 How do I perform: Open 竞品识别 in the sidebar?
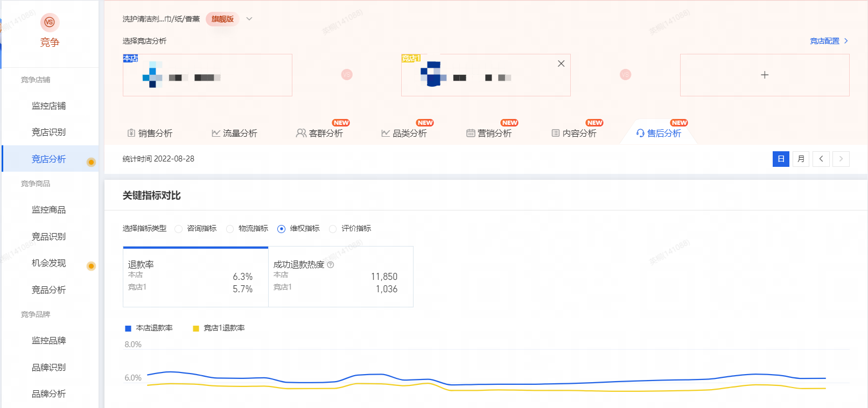[x=49, y=236]
